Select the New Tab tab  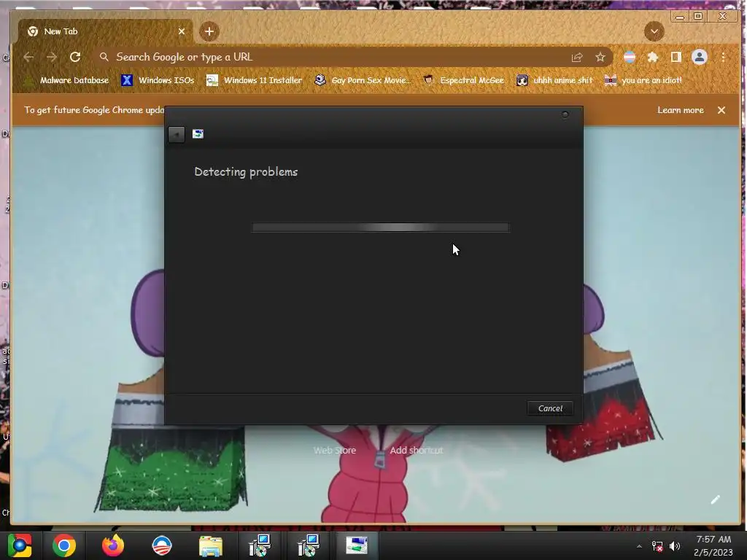coord(106,31)
